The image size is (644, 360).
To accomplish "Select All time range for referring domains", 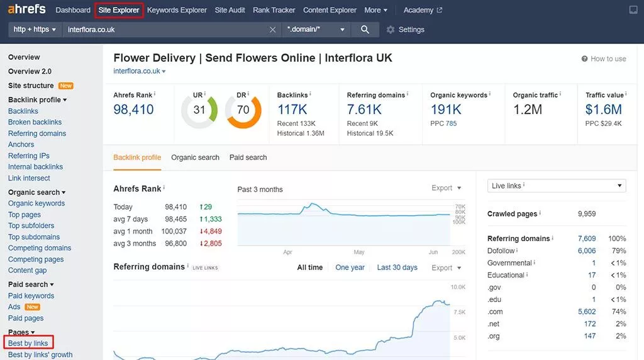I will (x=309, y=267).
